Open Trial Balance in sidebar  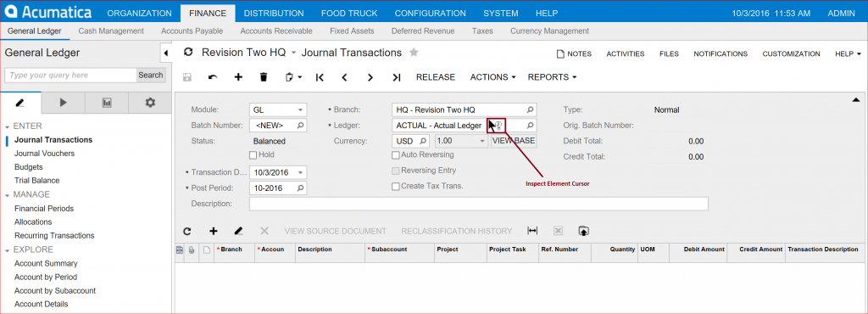(x=37, y=181)
